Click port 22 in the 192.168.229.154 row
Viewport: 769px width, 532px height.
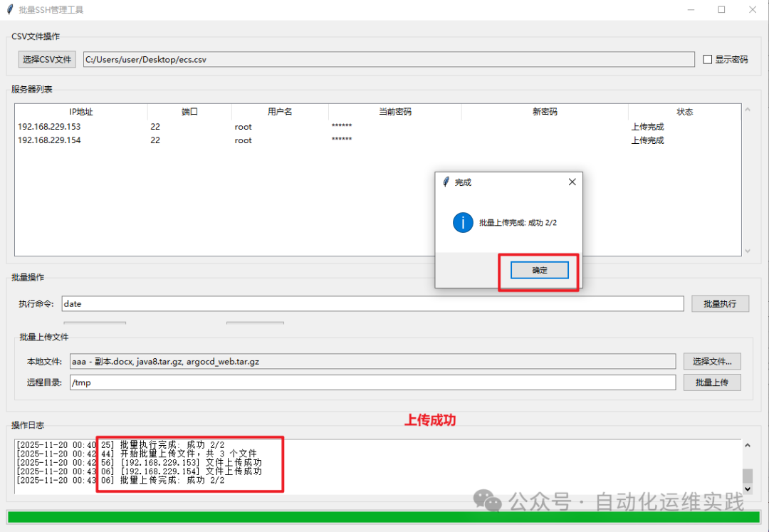(155, 140)
